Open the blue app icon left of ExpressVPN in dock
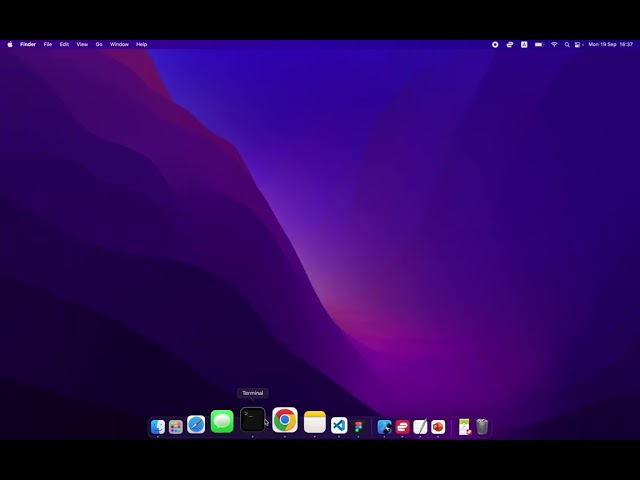 [384, 427]
